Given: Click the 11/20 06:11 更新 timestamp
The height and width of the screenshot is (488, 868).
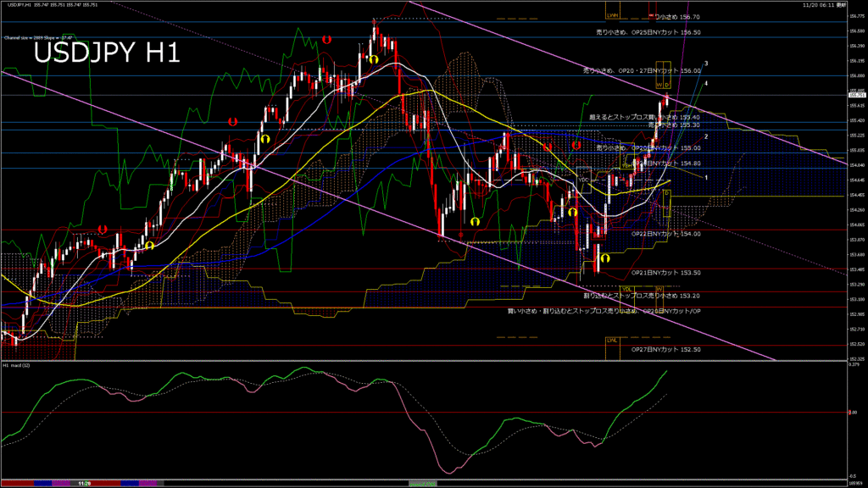Looking at the screenshot, I should [x=824, y=5].
